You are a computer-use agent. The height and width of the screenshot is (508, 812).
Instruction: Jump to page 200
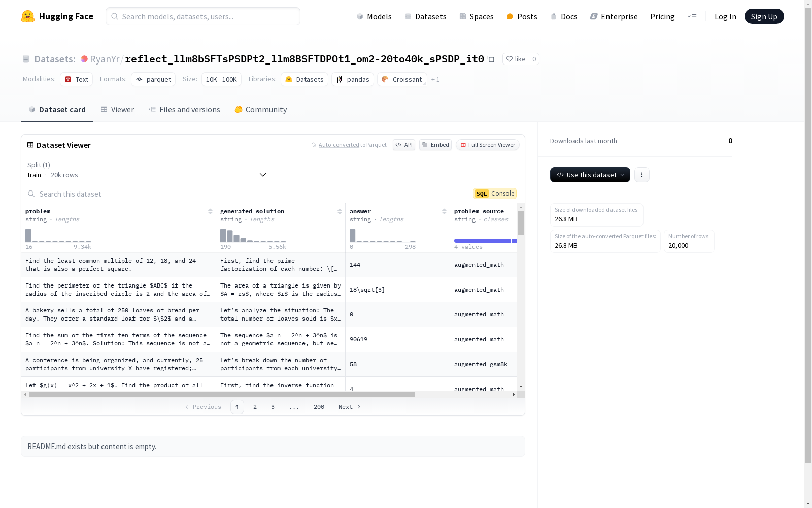click(319, 407)
